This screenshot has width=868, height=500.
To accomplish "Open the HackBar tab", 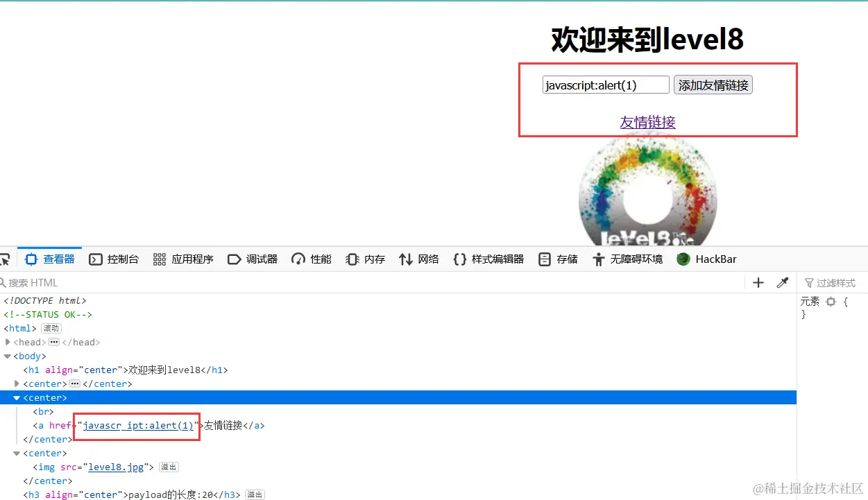I will (x=707, y=259).
